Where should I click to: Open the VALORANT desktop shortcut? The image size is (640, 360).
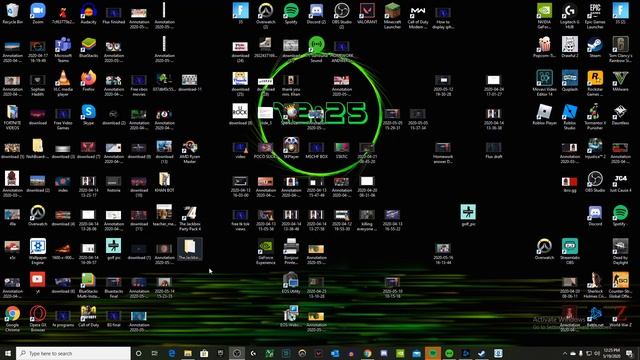(x=367, y=13)
